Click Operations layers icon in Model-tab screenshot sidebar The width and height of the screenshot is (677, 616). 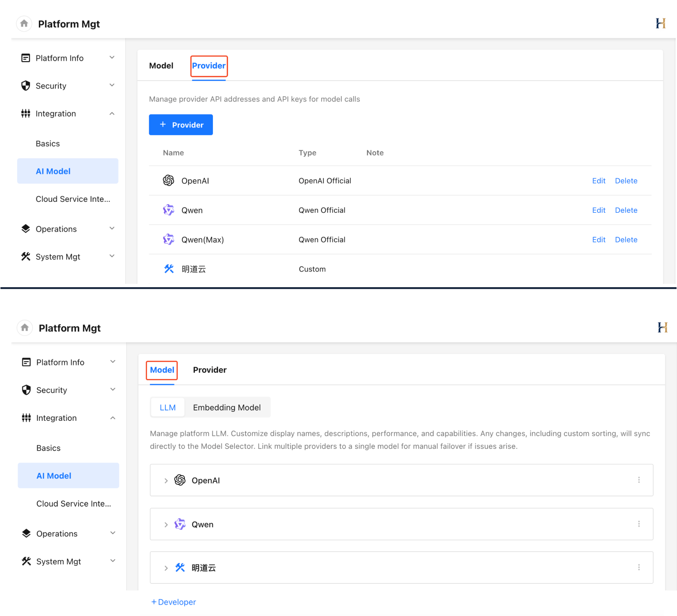click(27, 533)
